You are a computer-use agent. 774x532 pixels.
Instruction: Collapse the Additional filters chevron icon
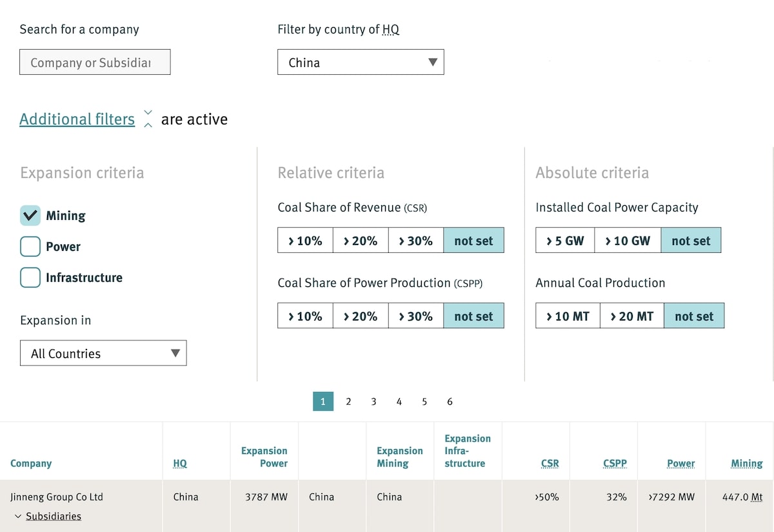click(148, 119)
